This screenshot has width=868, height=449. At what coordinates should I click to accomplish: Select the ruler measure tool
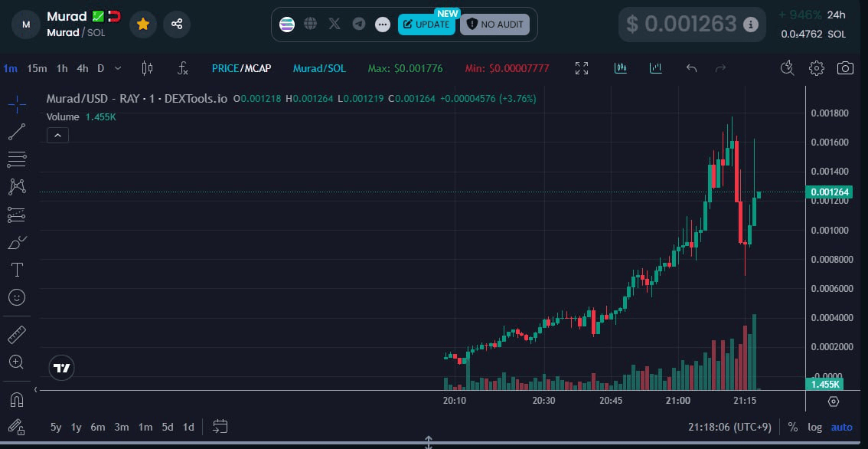pos(17,335)
